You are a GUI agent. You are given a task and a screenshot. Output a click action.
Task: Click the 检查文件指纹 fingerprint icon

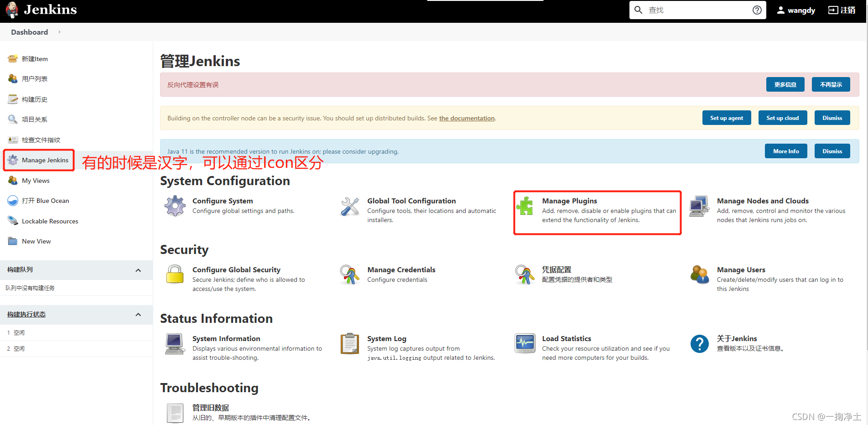[13, 140]
